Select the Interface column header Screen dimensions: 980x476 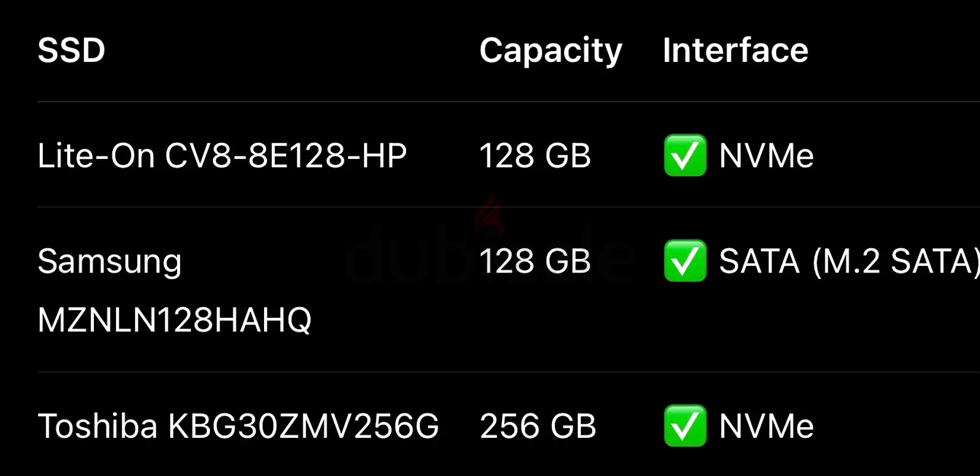[x=736, y=50]
